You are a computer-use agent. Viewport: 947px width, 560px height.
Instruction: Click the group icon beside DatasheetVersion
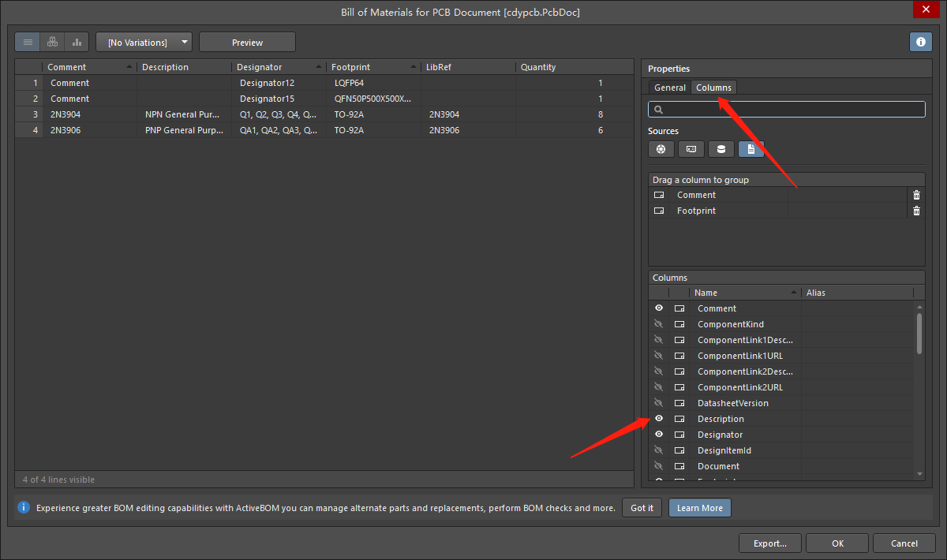coord(679,403)
